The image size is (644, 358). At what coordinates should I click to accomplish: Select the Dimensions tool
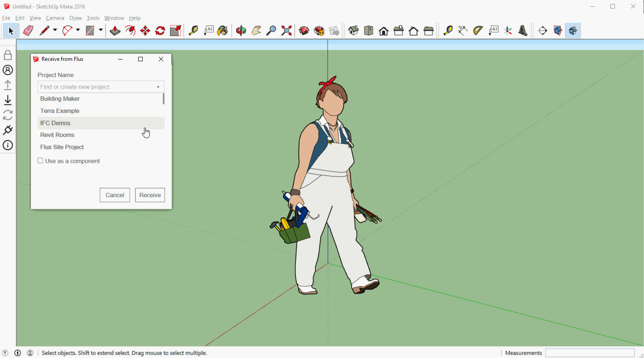pyautogui.click(x=463, y=30)
